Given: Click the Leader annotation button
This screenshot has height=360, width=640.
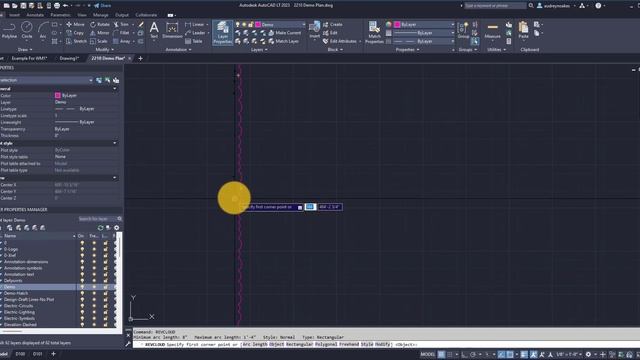Looking at the screenshot, I should click(x=195, y=33).
